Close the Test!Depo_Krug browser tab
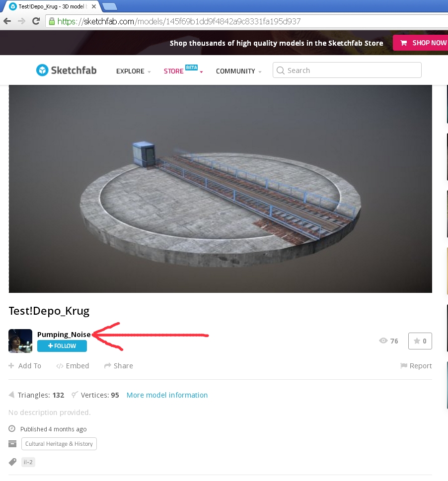This screenshot has height=481, width=448. [x=94, y=6]
